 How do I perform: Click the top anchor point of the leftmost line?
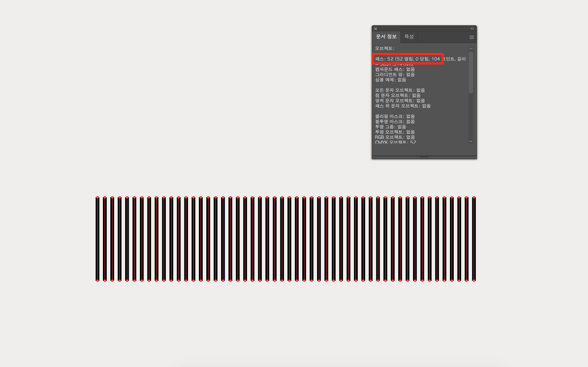97,197
